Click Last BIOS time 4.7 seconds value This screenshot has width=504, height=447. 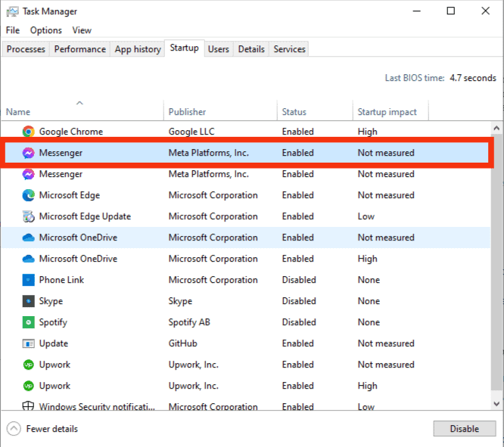tap(473, 78)
